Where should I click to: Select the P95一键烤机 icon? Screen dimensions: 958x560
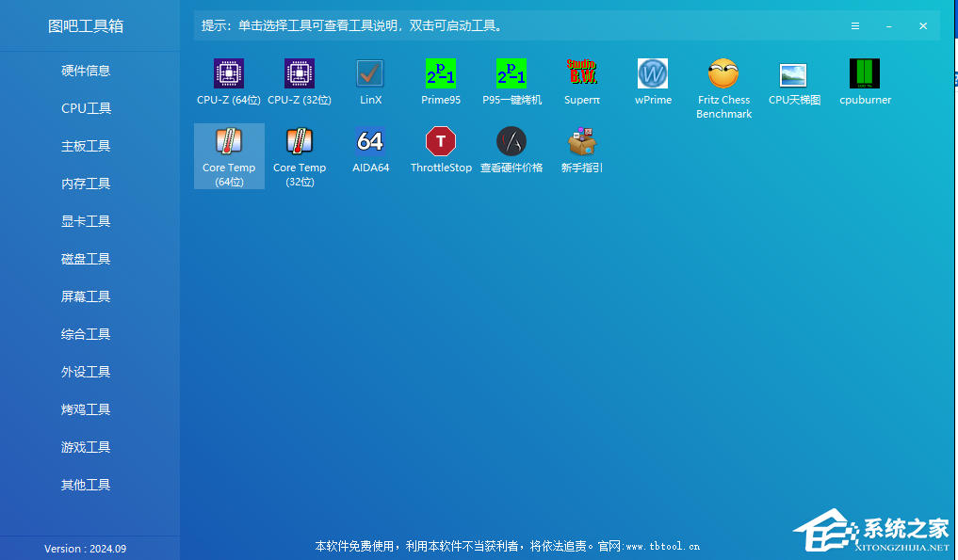click(x=511, y=74)
